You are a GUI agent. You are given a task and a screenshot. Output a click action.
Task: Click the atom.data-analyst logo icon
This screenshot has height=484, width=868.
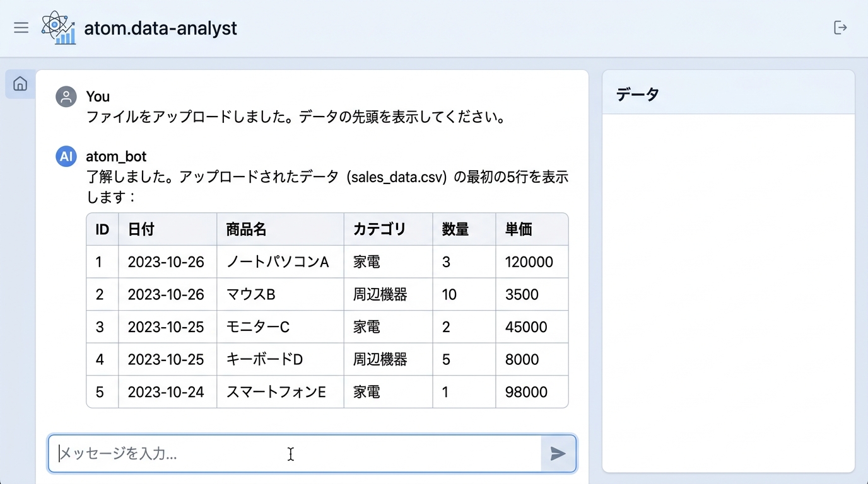point(59,28)
